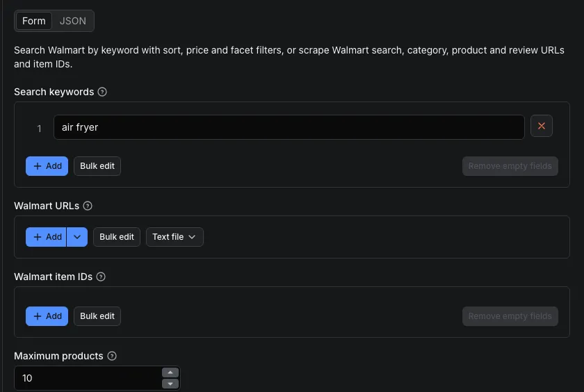Select the Form tab
The width and height of the screenshot is (584, 392).
click(34, 21)
